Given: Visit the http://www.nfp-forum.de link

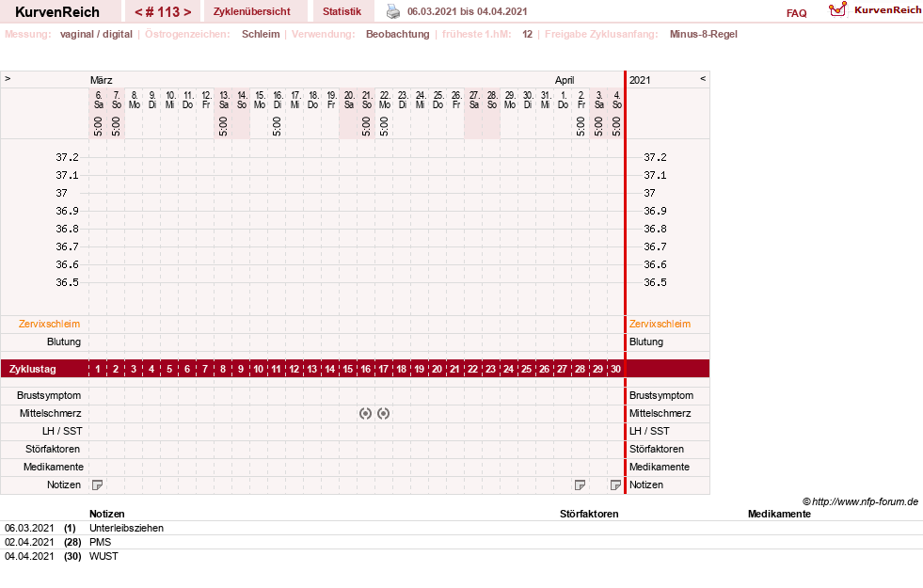Looking at the screenshot, I should (x=866, y=502).
